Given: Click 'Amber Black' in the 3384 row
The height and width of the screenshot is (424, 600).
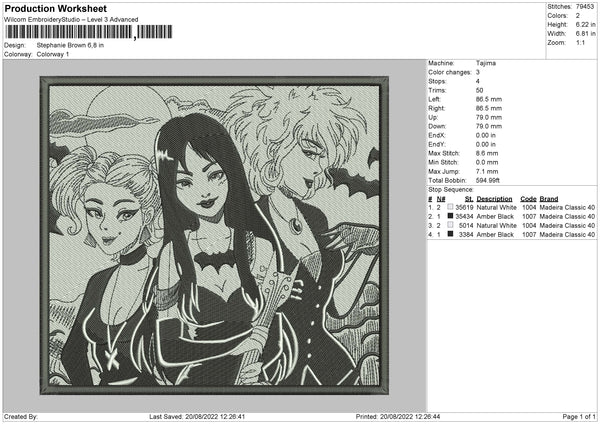Looking at the screenshot, I should 495,235.
